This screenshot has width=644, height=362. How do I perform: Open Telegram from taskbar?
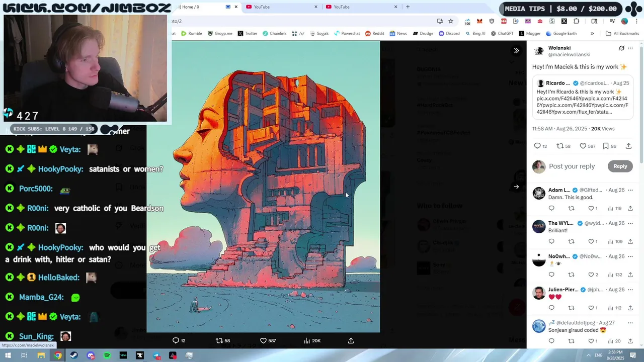(156, 355)
